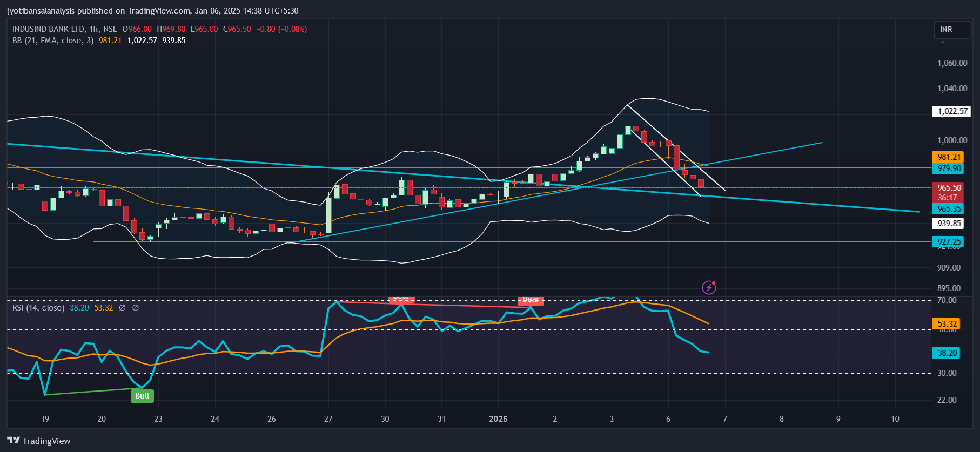980x452 pixels.
Task: Click the 939.85 value in the BB legend
Action: [174, 41]
